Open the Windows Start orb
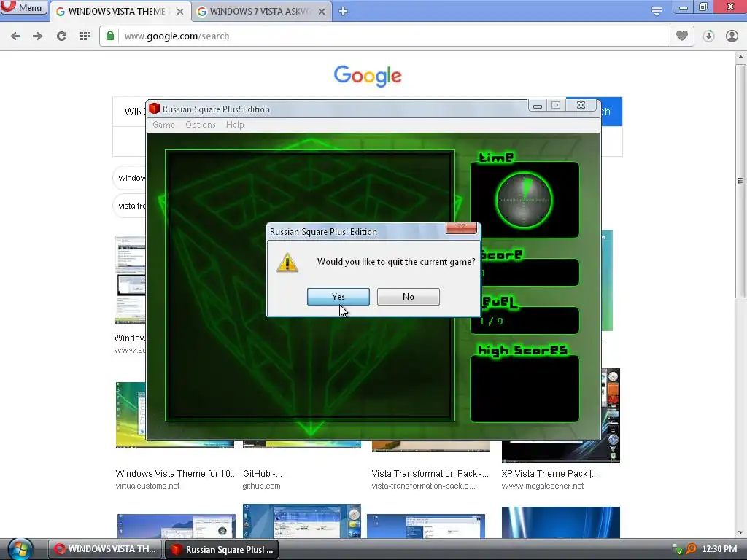 (20, 548)
